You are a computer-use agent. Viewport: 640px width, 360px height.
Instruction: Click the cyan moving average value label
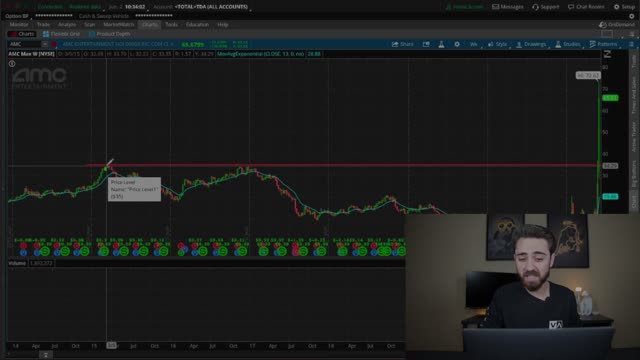coord(610,196)
